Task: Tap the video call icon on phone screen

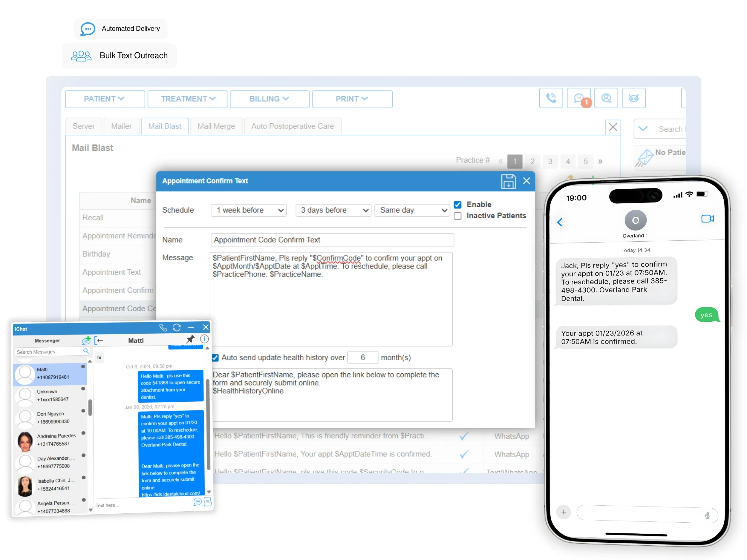Action: coord(707,219)
